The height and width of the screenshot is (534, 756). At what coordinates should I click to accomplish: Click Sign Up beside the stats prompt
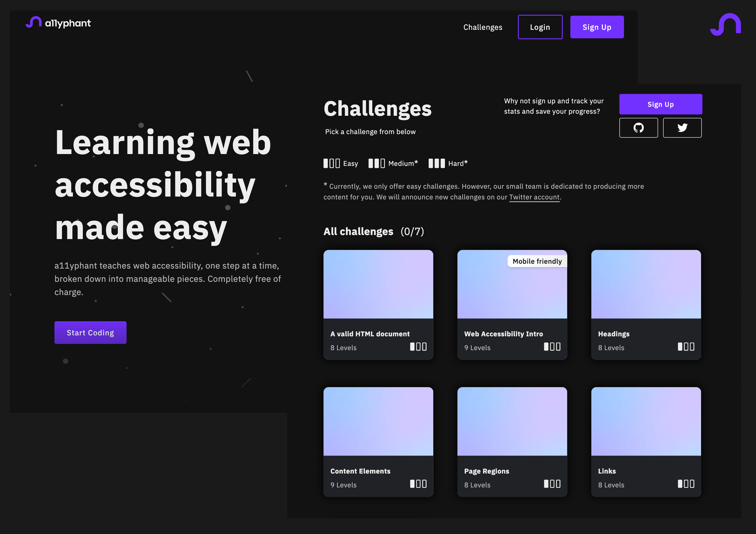(x=660, y=104)
